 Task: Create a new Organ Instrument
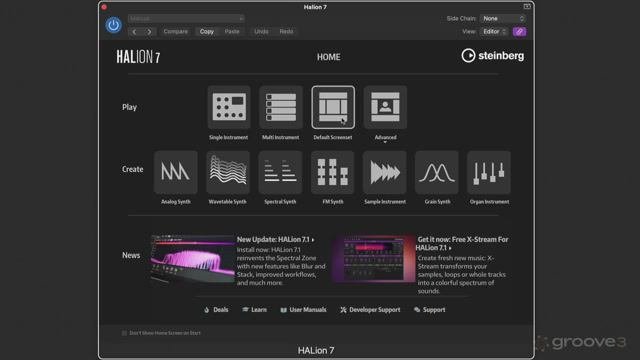pyautogui.click(x=489, y=172)
